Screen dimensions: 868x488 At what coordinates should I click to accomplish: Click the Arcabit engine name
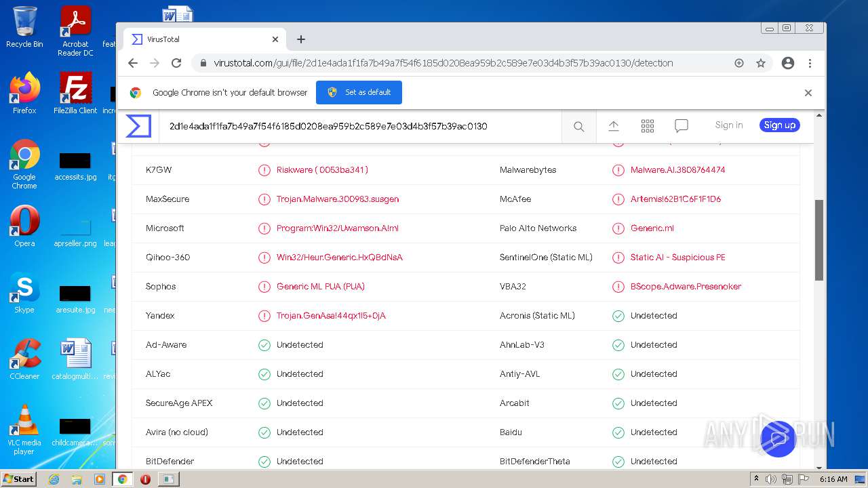point(515,403)
